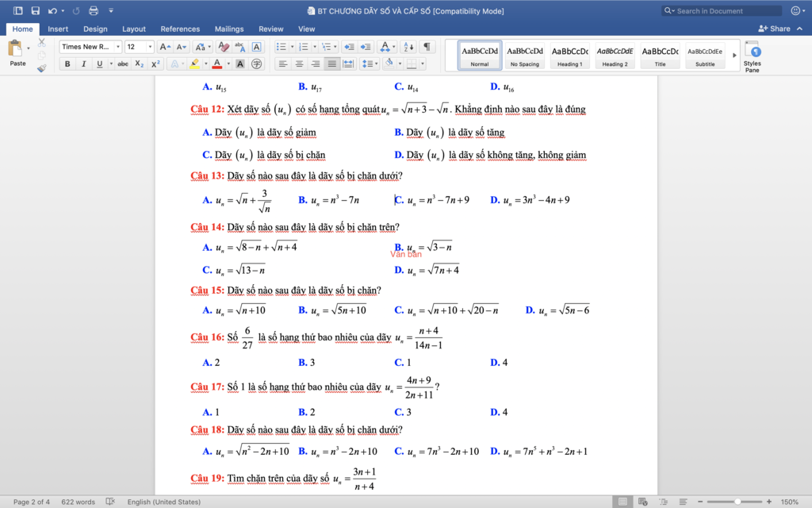Image resolution: width=812 pixels, height=508 pixels.
Task: Open the line spacing dropdown
Action: point(370,63)
